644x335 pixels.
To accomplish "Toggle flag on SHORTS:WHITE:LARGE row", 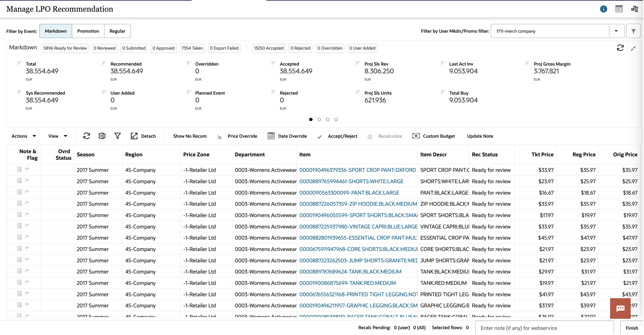I will click(x=27, y=181).
